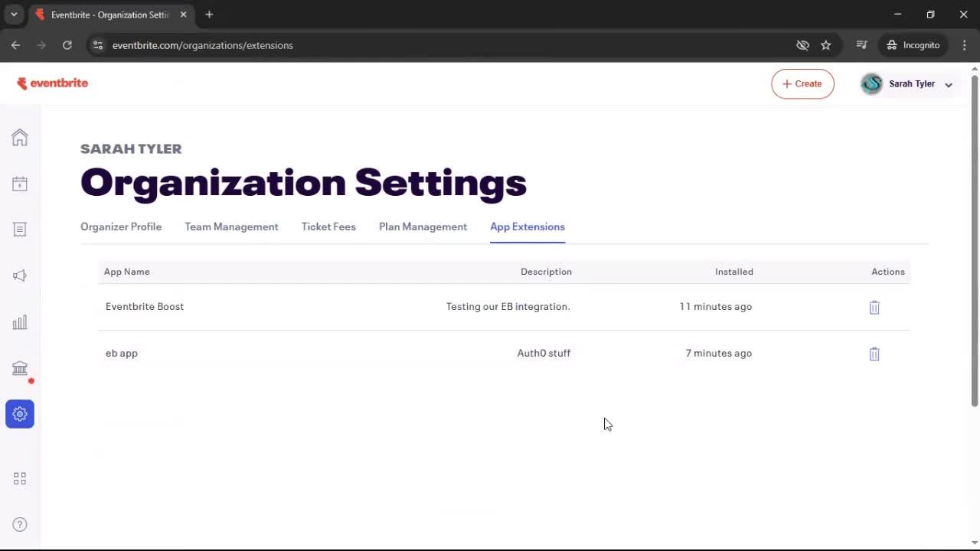Delete the eb app extension
The width and height of the screenshot is (980, 551).
coord(874,354)
